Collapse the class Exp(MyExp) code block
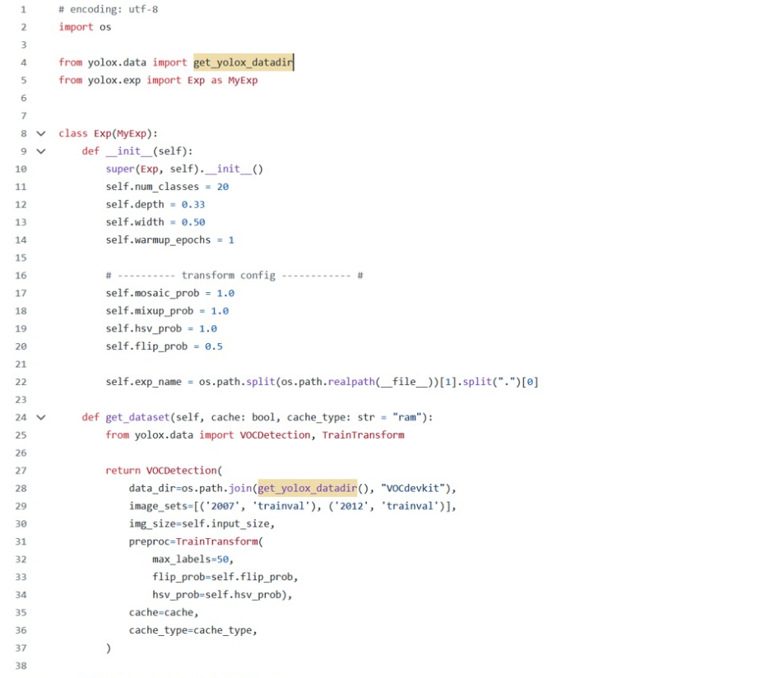 [41, 133]
